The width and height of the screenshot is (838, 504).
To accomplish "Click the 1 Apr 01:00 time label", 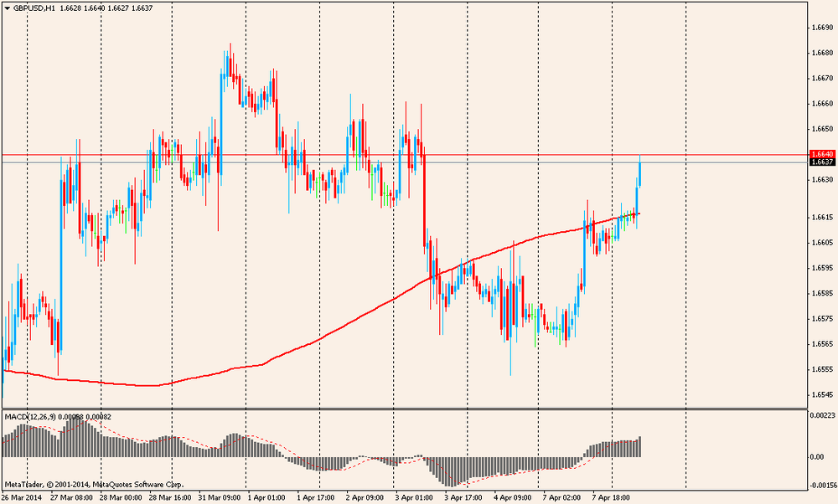I will [266, 497].
